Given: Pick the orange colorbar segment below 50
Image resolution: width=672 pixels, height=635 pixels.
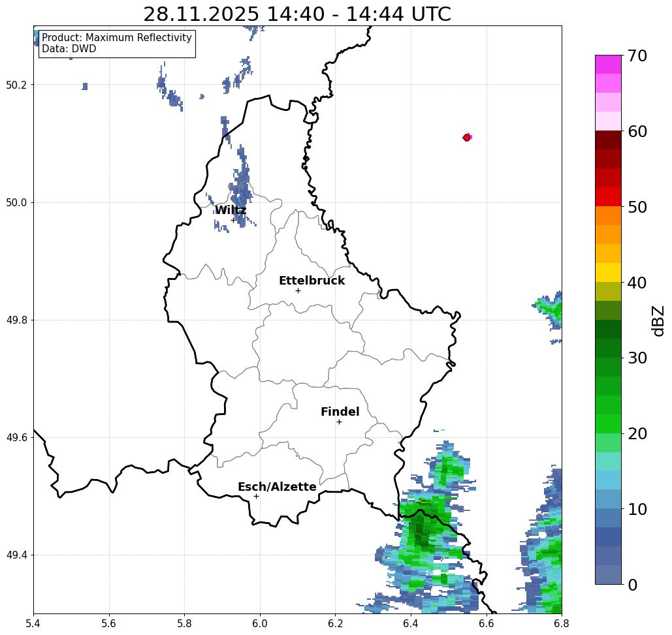Looking at the screenshot, I should pos(608,216).
